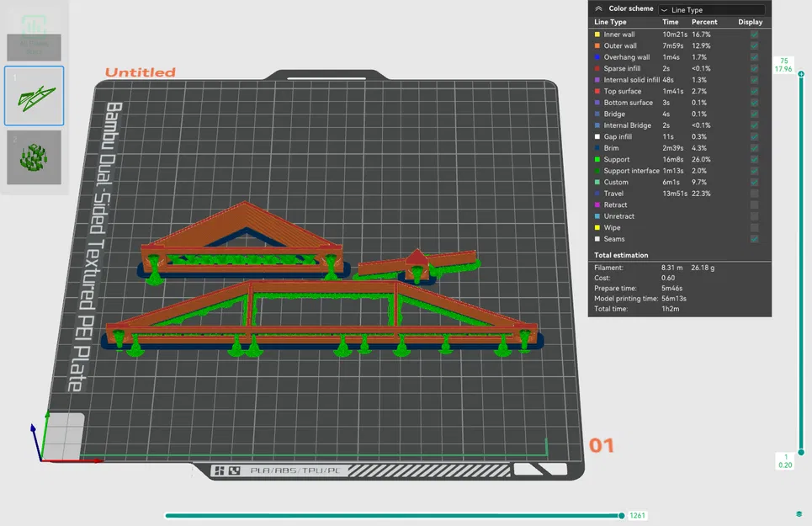Click the "Seams" row label
The height and width of the screenshot is (526, 812).
pos(614,239)
